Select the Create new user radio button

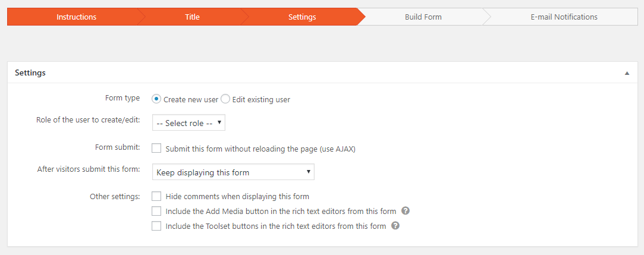click(156, 99)
